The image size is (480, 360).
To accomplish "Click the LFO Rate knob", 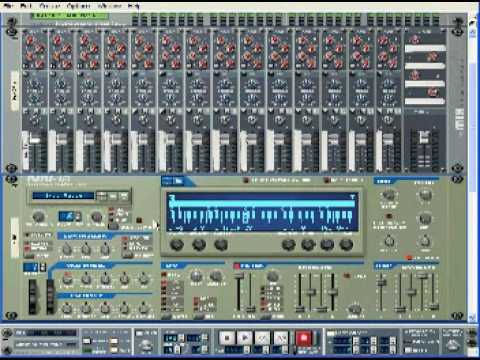I will (196, 276).
